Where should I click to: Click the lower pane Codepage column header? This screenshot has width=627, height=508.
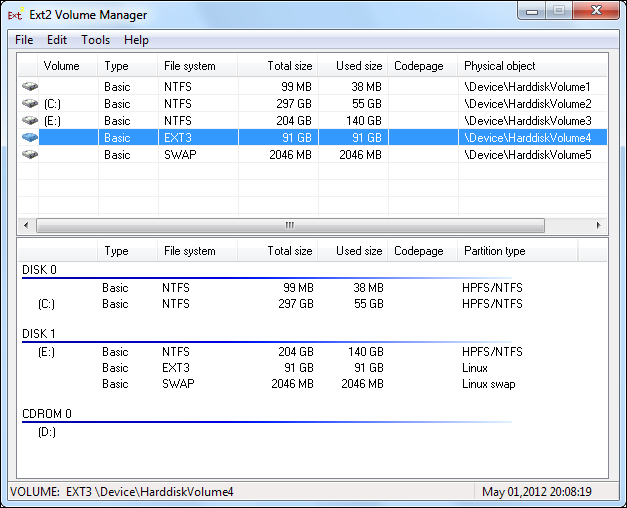tap(423, 251)
